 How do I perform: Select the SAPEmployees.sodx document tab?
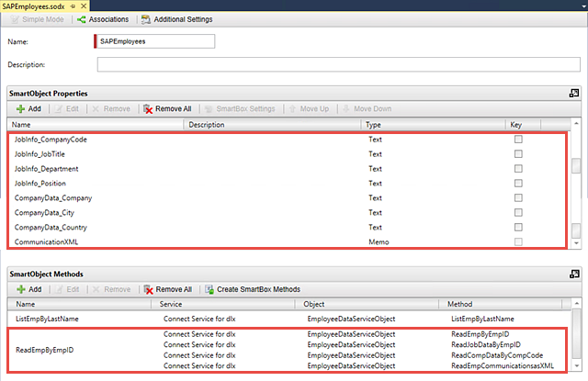pos(33,6)
